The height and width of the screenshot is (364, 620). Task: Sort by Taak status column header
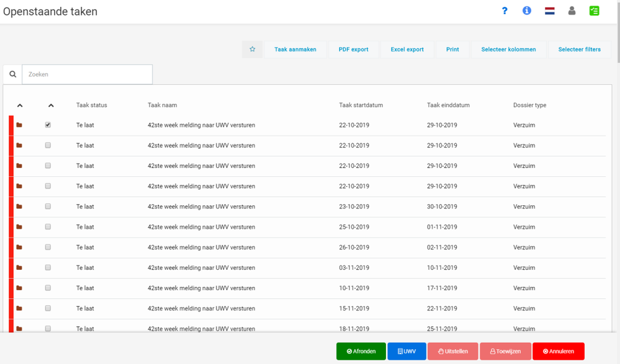92,105
